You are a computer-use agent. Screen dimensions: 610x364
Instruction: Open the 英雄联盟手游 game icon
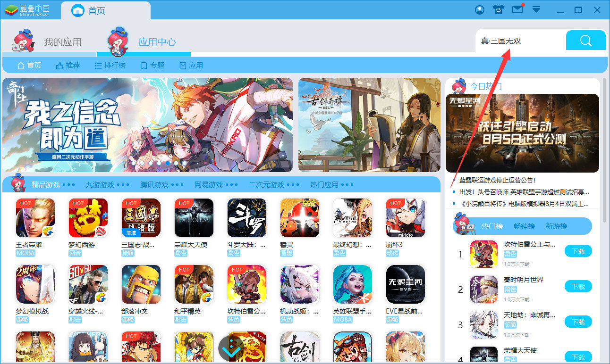(x=352, y=284)
